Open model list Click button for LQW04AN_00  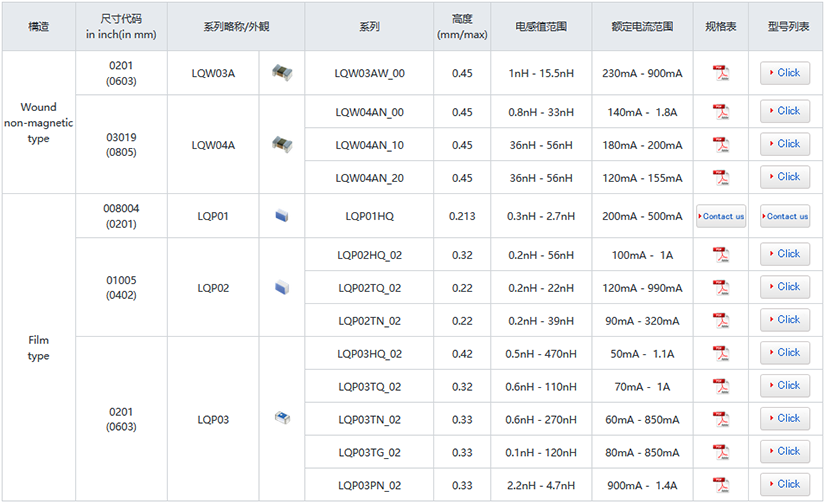click(x=785, y=111)
